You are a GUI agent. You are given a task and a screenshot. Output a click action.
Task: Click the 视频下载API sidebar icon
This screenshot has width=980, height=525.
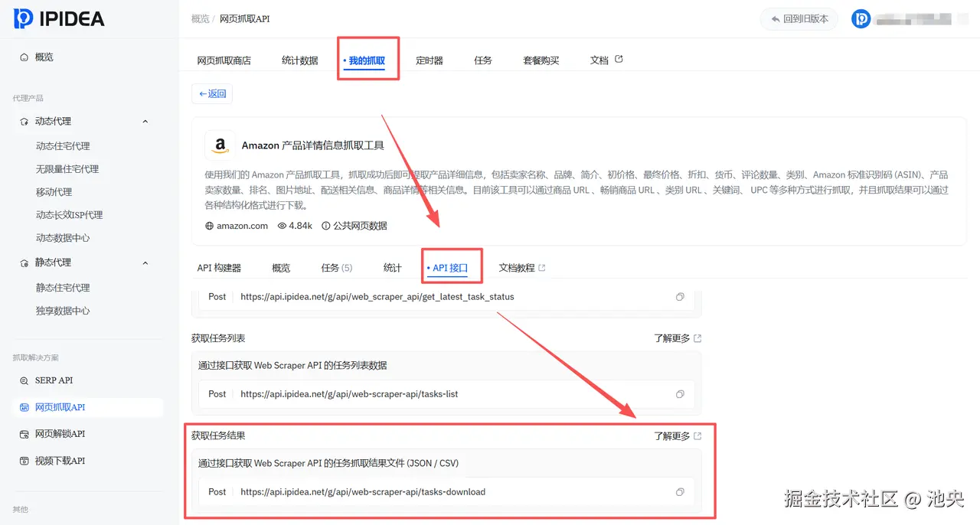pyautogui.click(x=24, y=461)
